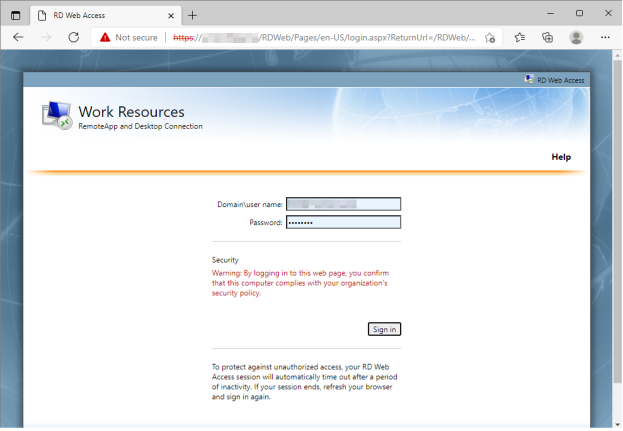The width and height of the screenshot is (623, 431).
Task: Click the Sign in button
Action: click(384, 329)
